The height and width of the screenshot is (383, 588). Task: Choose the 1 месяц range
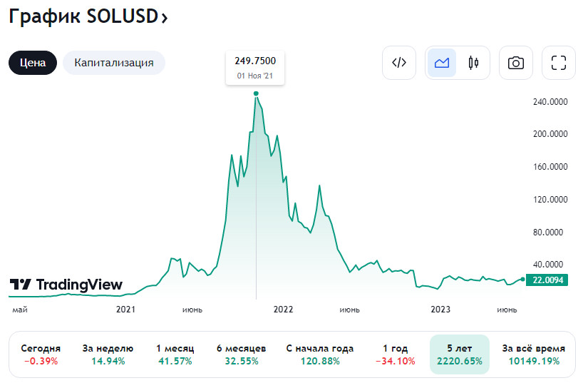pyautogui.click(x=175, y=354)
